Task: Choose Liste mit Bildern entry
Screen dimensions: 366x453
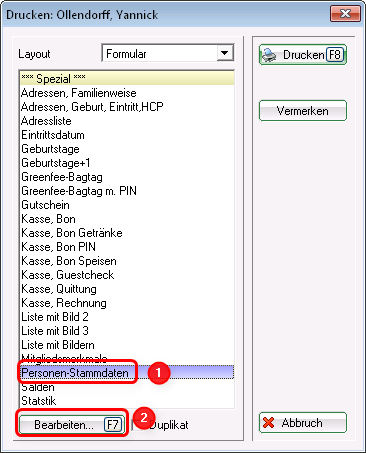Action: [x=127, y=345]
